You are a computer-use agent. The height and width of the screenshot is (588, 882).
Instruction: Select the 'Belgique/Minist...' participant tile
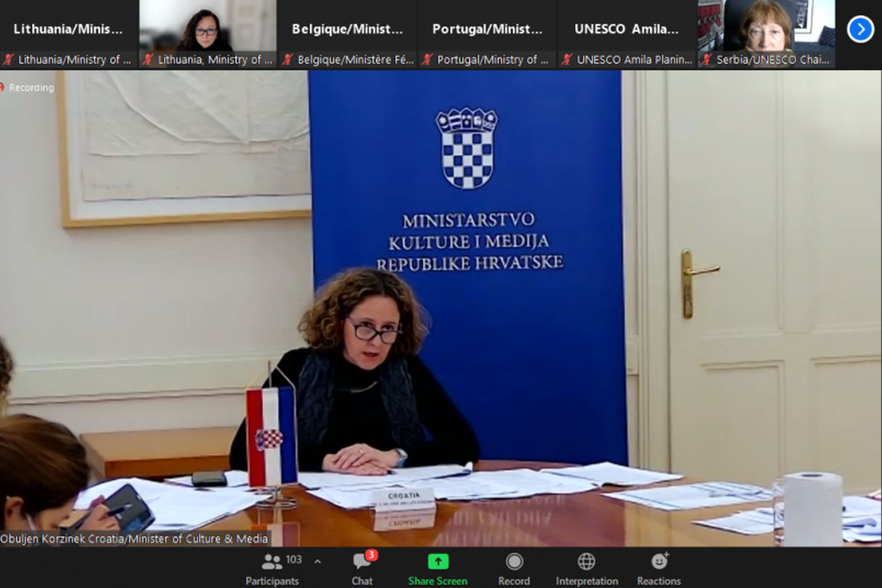point(348,34)
